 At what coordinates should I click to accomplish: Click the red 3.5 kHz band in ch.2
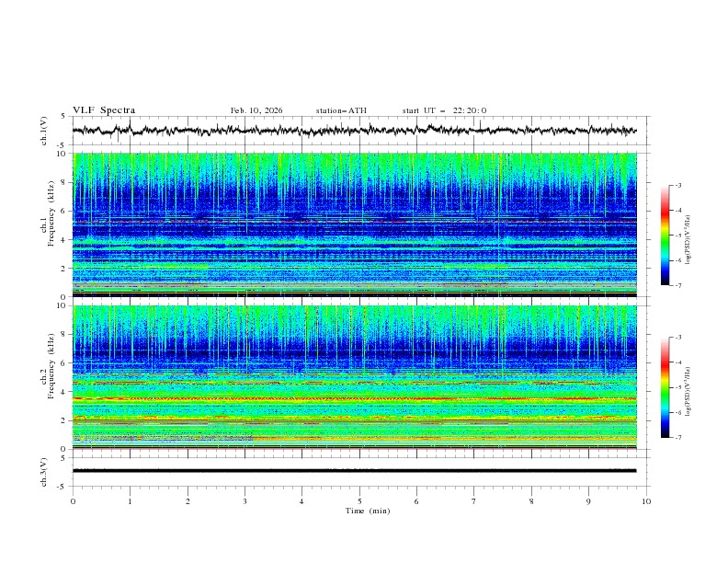355,398
